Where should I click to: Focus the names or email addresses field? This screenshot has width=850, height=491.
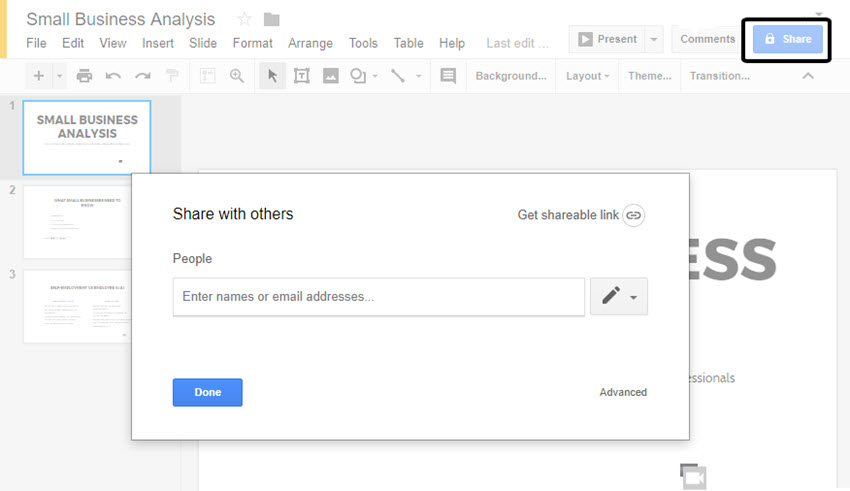(378, 297)
